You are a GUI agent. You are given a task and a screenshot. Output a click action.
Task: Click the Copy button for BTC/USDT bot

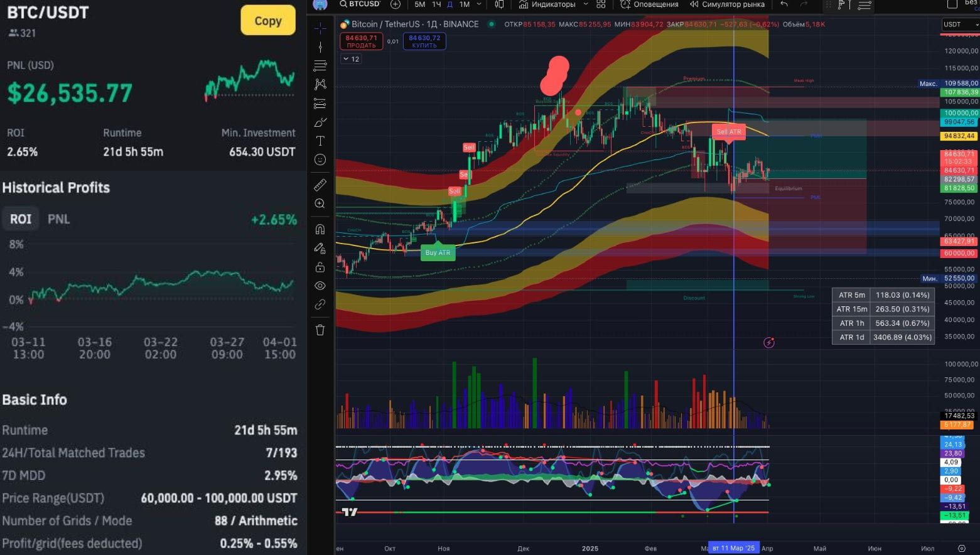click(x=268, y=21)
